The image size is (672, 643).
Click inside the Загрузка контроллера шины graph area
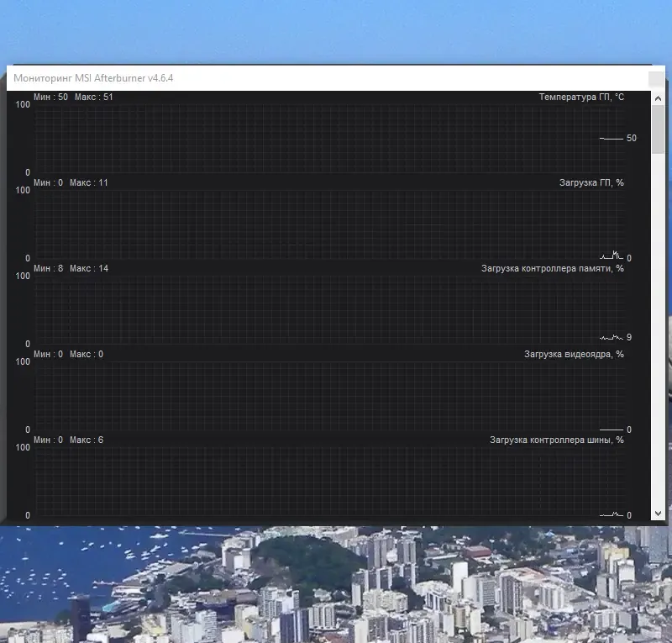tap(329, 482)
